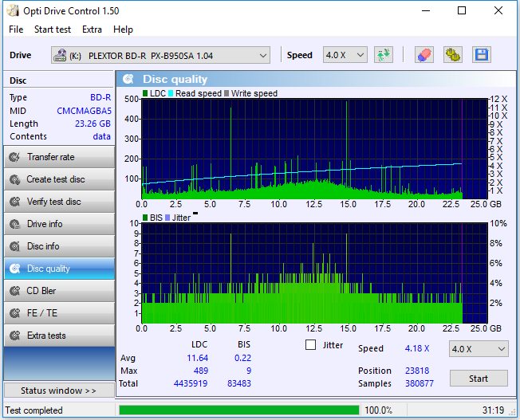520x420 pixels.
Task: Click the refresh speed icon
Action: pos(384,55)
